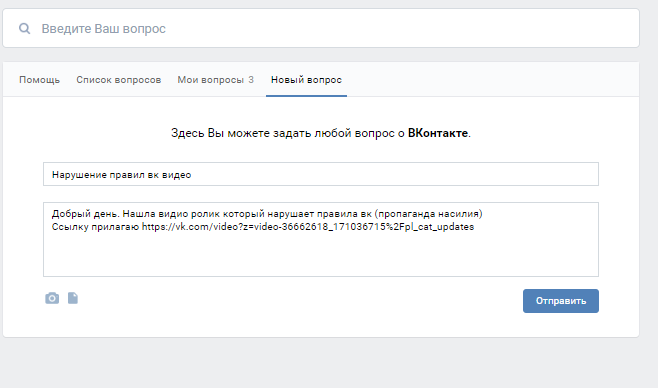Open the Помощь tab

tap(39, 80)
